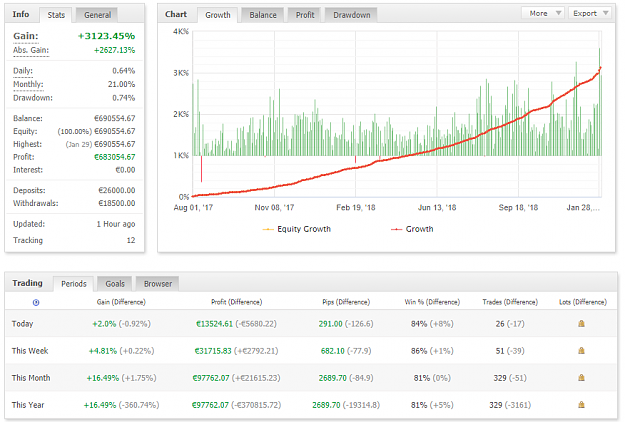Click the Withdrawals value €18500.00
The height and width of the screenshot is (422, 625).
point(117,203)
